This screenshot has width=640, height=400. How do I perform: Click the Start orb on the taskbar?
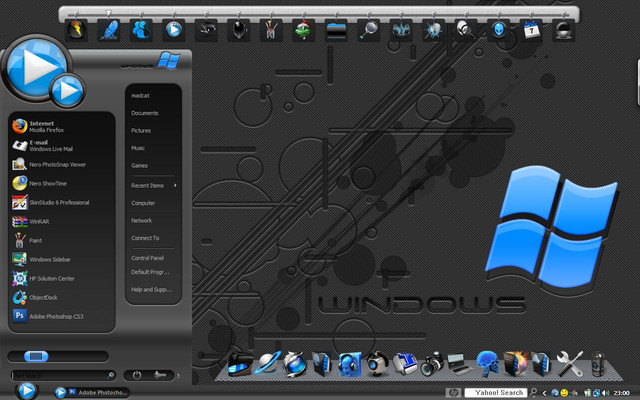(27, 391)
